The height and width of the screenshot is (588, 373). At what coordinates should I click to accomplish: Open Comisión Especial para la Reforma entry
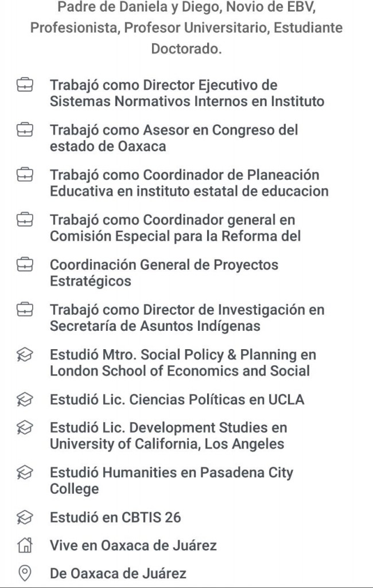click(176, 228)
